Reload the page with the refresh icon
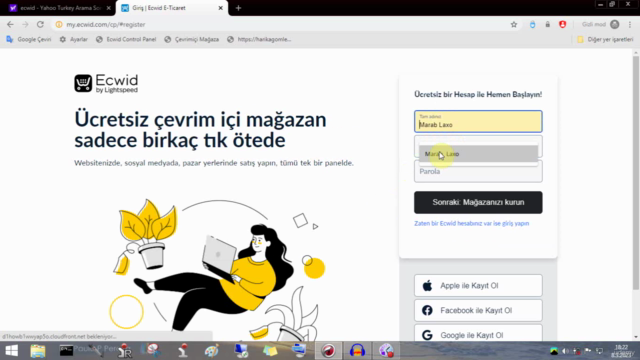 (x=40, y=24)
